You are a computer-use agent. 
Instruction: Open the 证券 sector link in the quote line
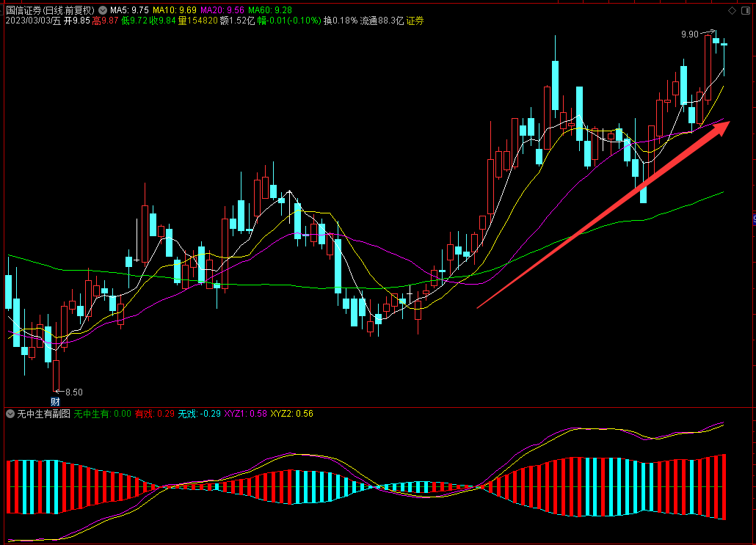tap(415, 21)
